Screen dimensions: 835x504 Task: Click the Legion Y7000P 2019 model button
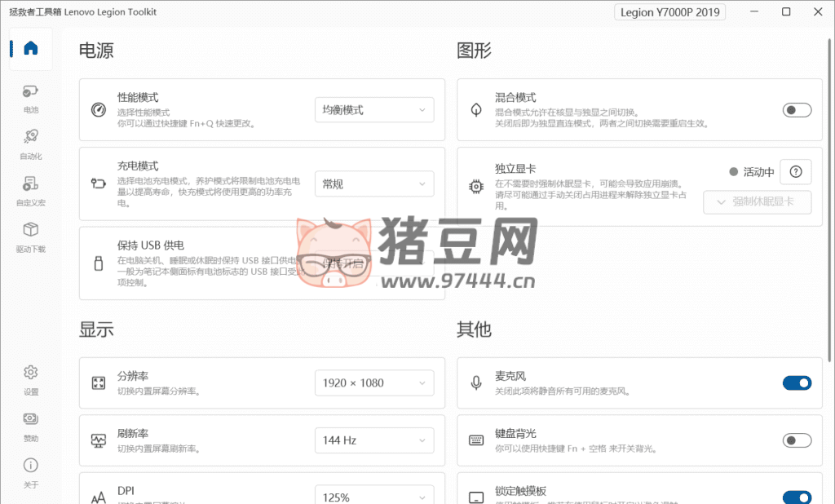click(669, 12)
